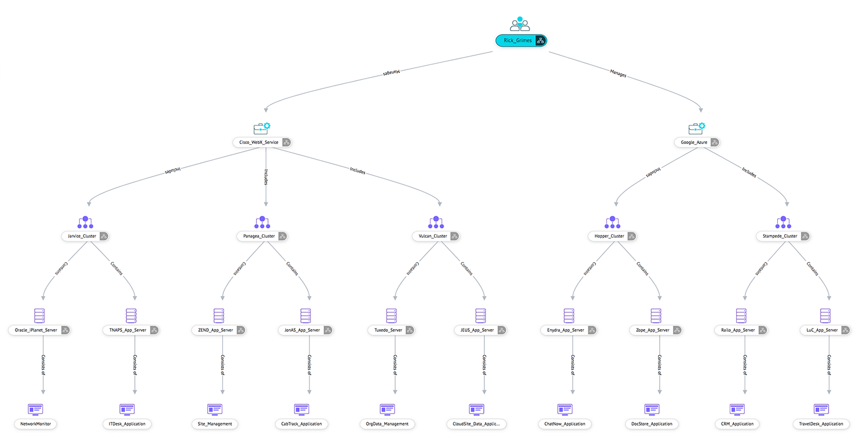Collapse Panagea_Cluster using its hierarchy button
868x443 pixels.
(282, 236)
